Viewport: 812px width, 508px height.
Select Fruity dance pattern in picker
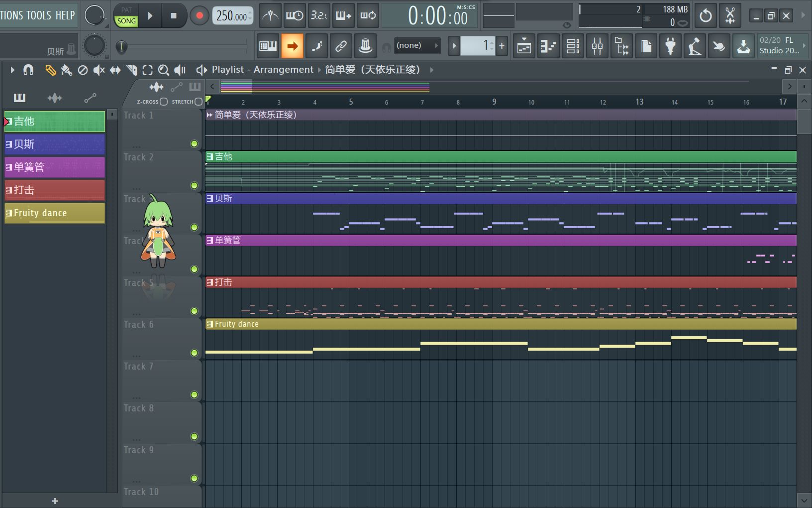[x=55, y=213]
